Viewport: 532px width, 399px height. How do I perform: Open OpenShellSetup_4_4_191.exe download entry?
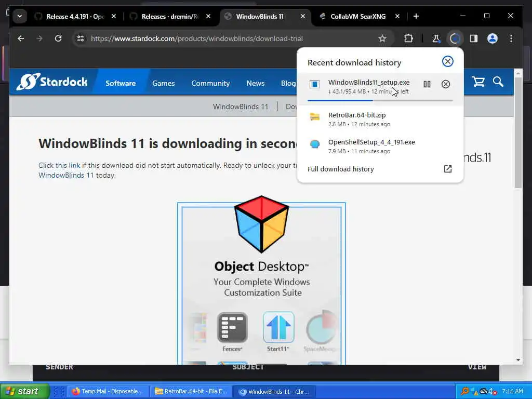tap(380, 146)
